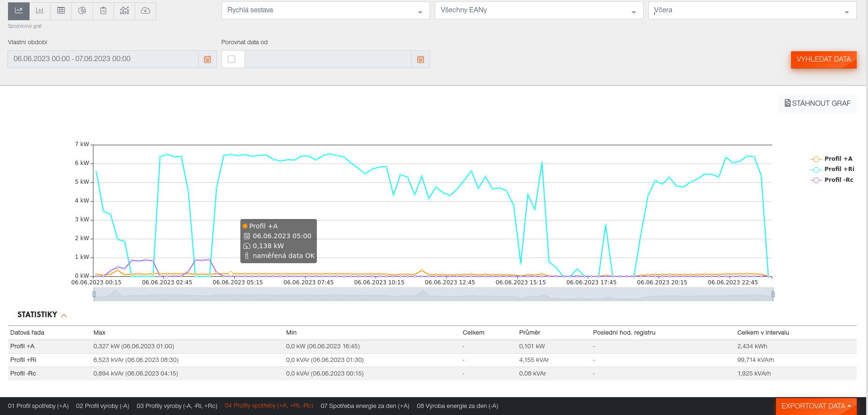Switch to the table grid view icon
The height and width of the screenshot is (415, 868).
tap(61, 10)
